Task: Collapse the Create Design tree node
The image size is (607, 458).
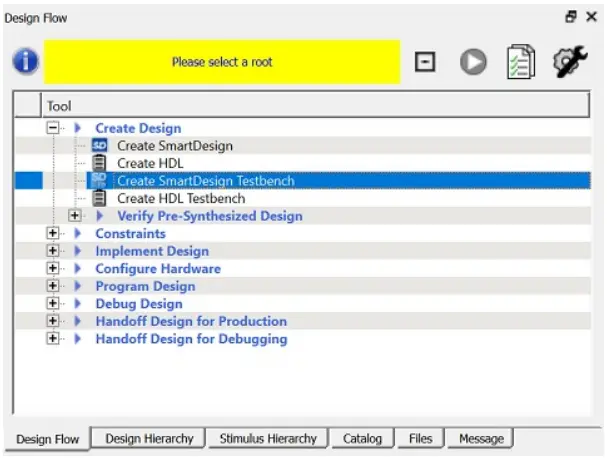Action: pos(53,128)
